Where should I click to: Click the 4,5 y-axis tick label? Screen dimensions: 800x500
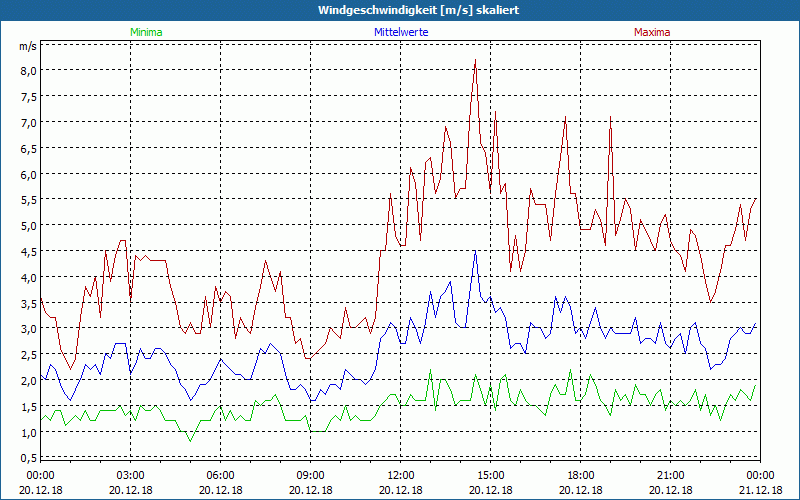pos(29,252)
